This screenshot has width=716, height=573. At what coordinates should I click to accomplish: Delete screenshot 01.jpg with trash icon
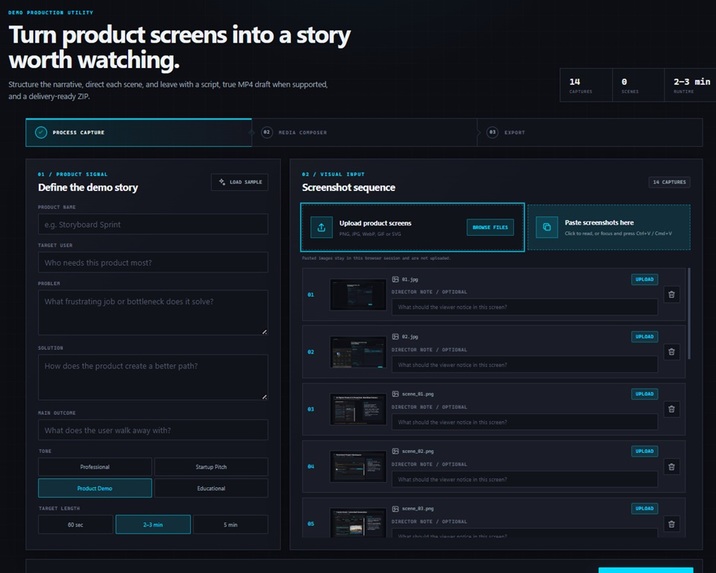(671, 294)
